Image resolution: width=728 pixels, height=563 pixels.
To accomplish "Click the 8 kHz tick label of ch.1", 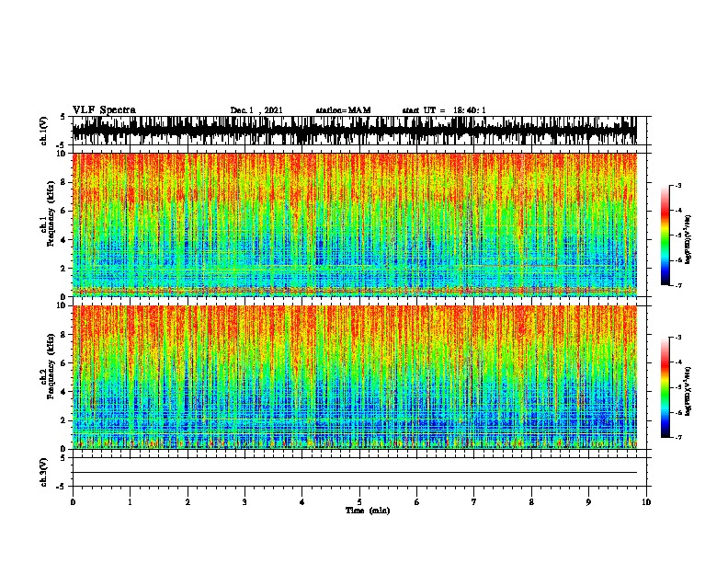I will (64, 182).
